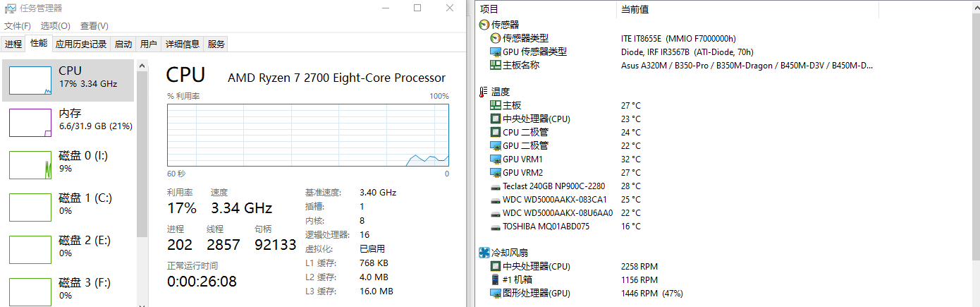Click the 当前值 column header
Image resolution: width=980 pixels, height=307 pixels.
(635, 9)
